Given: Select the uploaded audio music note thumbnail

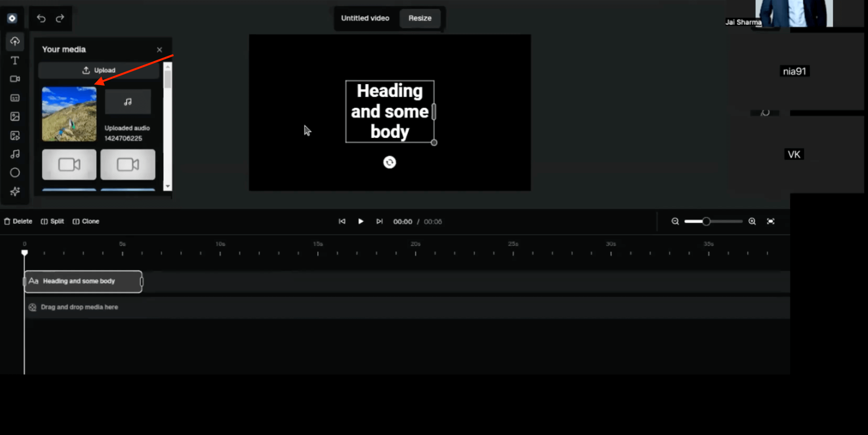Looking at the screenshot, I should 128,102.
